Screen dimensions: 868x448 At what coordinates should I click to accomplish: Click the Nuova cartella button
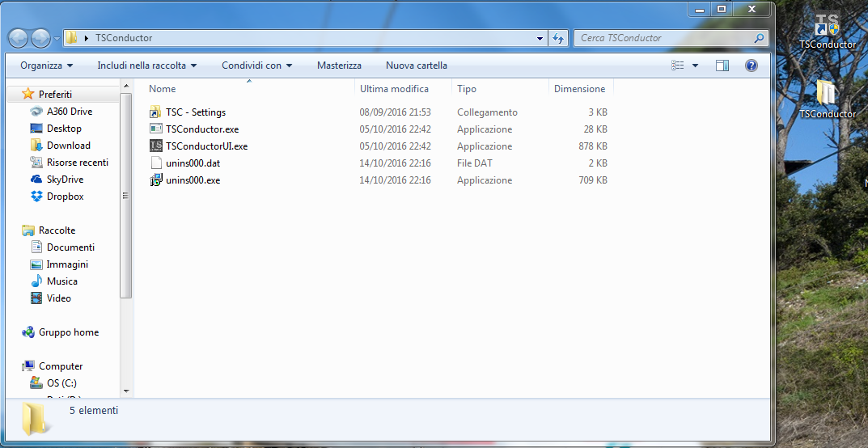(x=417, y=66)
